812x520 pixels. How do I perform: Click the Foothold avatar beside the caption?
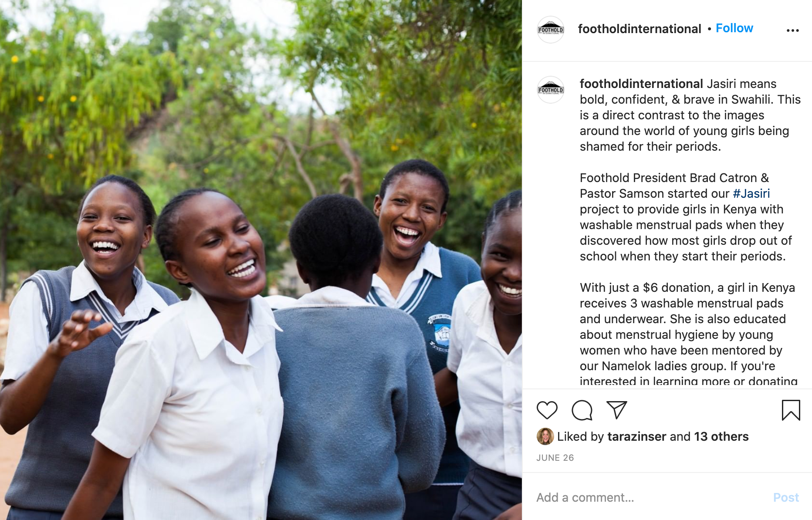pyautogui.click(x=551, y=90)
